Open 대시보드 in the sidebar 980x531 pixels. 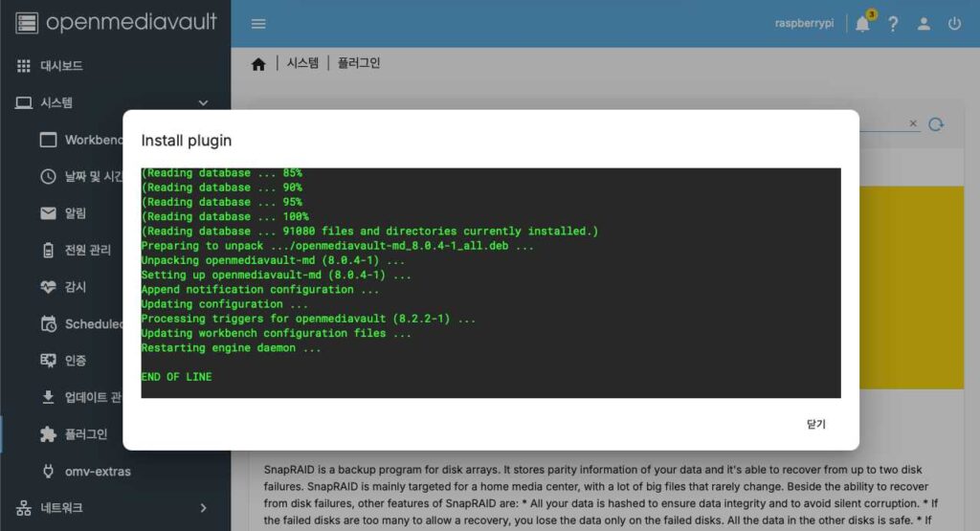pyautogui.click(x=115, y=66)
